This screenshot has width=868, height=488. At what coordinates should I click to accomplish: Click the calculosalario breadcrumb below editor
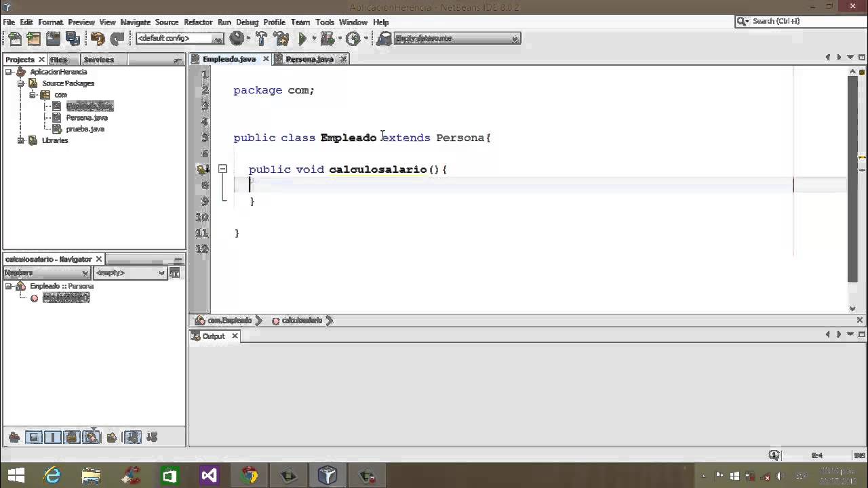point(302,321)
